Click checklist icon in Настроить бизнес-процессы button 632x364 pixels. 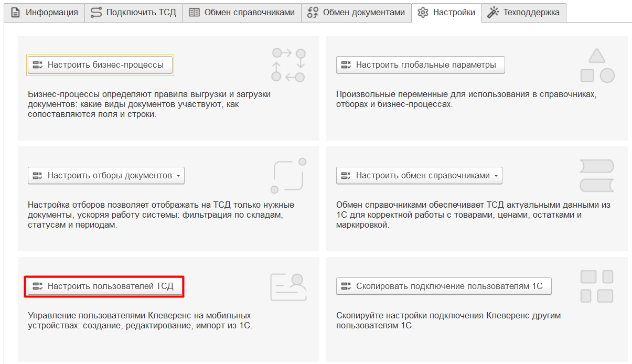[x=37, y=65]
